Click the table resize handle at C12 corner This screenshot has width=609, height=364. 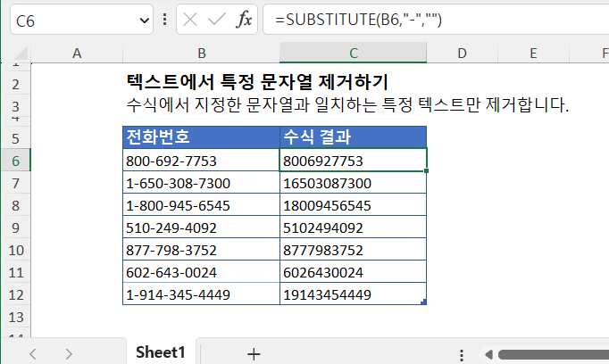(423, 302)
